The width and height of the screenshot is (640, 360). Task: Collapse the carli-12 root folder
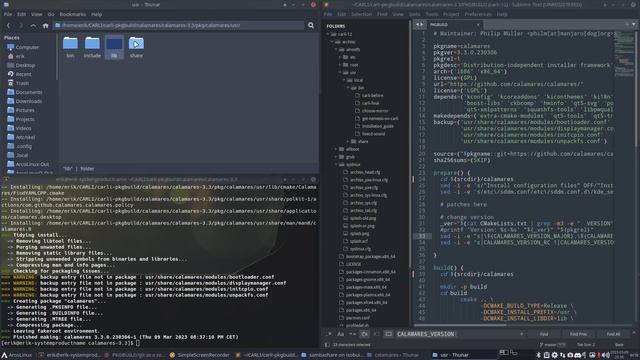tap(328, 34)
